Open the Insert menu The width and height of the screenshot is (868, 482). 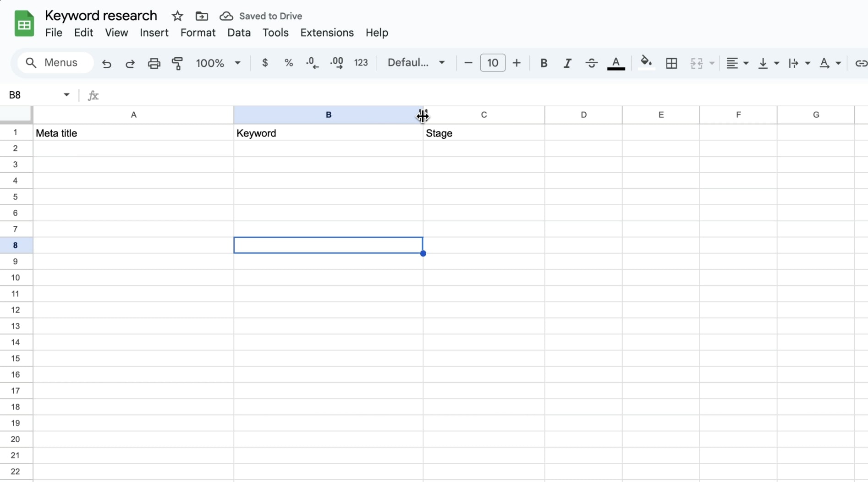[154, 33]
